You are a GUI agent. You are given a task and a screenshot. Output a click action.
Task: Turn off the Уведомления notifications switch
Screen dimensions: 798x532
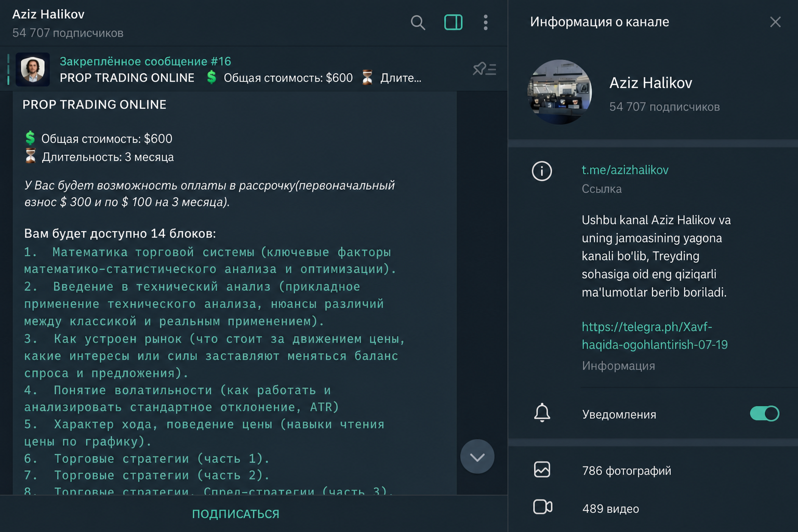(764, 414)
